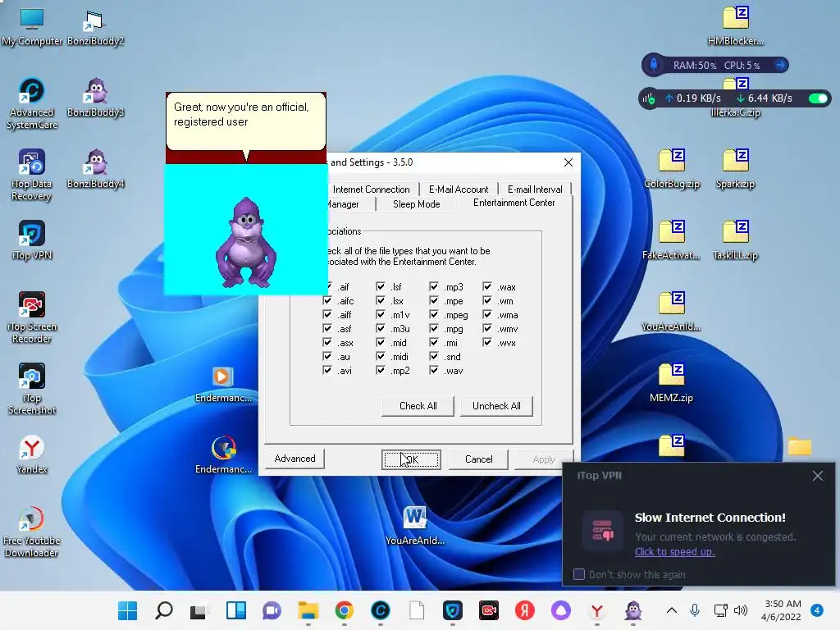This screenshot has height=630, width=840.
Task: Select Endermanc media player file icon
Action: pos(223,383)
